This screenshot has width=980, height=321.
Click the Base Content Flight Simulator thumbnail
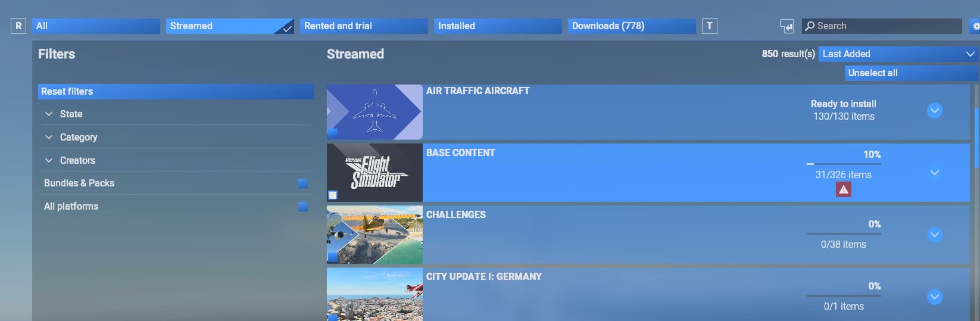tap(374, 173)
